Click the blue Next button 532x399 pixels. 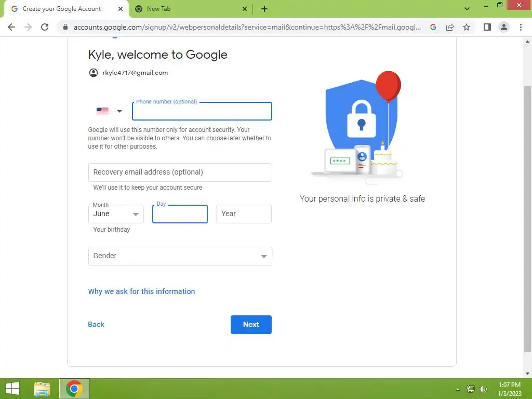[x=251, y=324]
